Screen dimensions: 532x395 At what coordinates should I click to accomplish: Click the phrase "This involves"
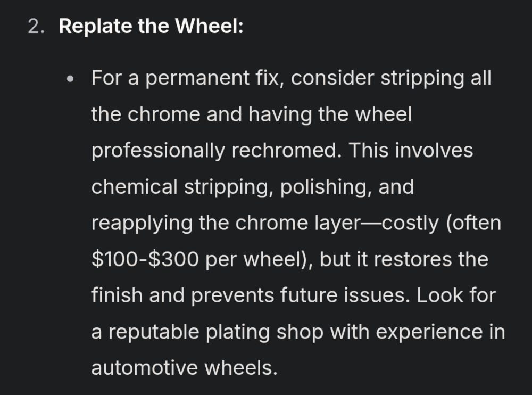pyautogui.click(x=411, y=151)
